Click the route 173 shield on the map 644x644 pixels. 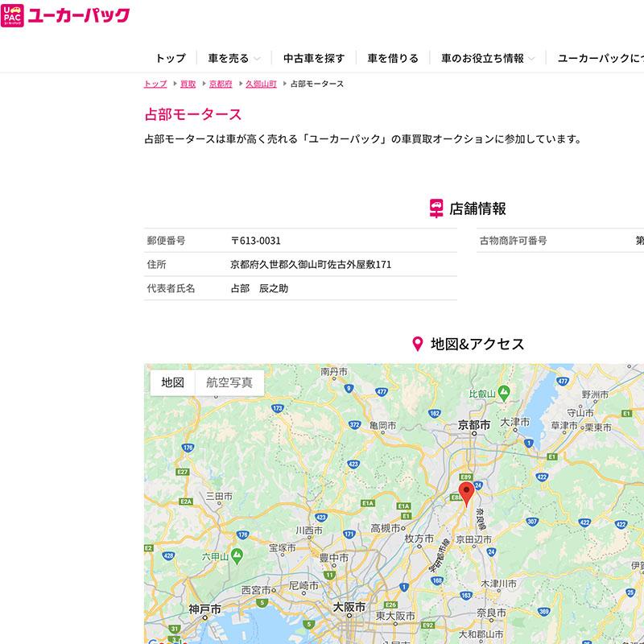pyautogui.click(x=278, y=408)
